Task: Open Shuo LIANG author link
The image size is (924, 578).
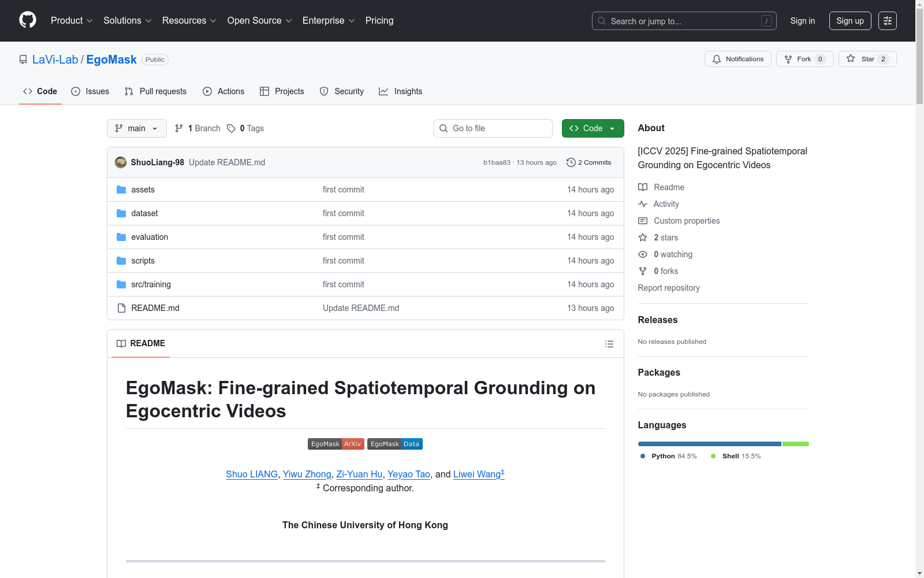Action: [252, 474]
